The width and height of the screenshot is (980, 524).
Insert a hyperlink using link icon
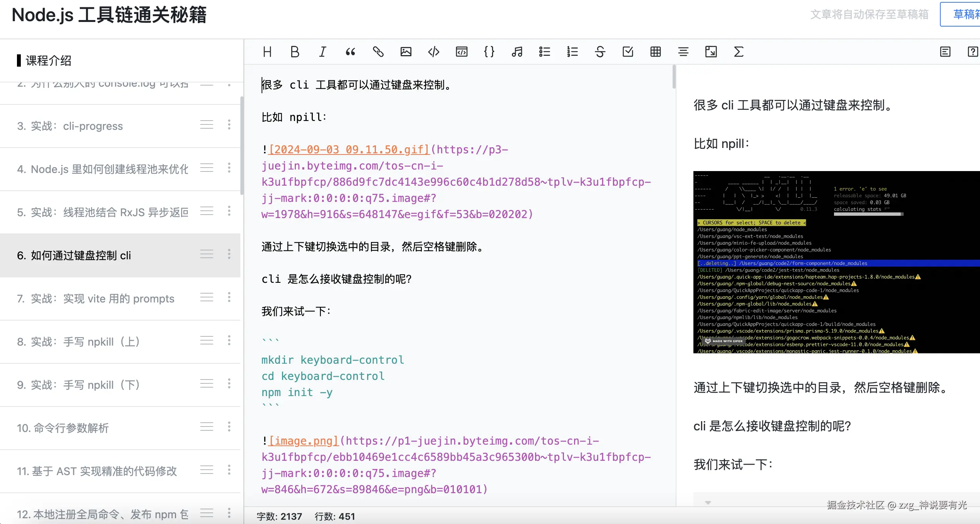pyautogui.click(x=378, y=52)
